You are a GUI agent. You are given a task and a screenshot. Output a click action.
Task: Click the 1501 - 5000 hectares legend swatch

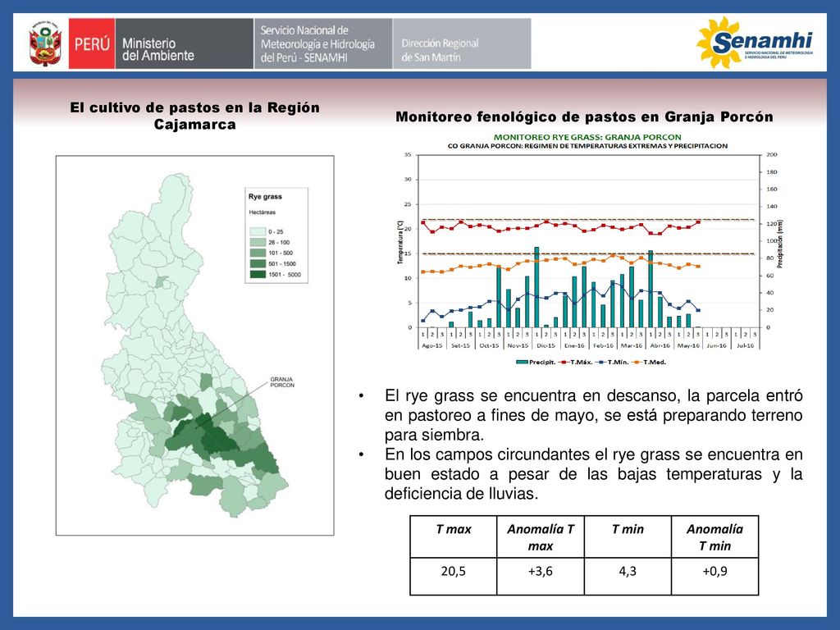click(258, 274)
